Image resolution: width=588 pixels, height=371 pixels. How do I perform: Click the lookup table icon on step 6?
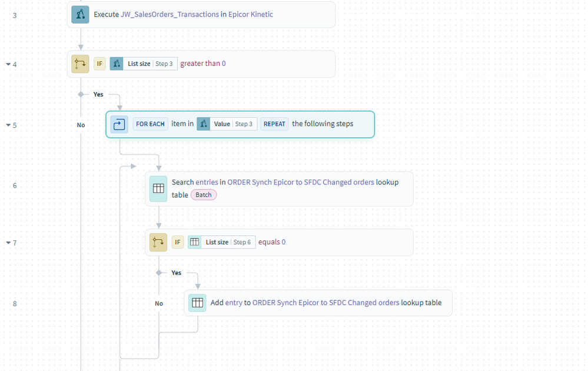pyautogui.click(x=158, y=188)
